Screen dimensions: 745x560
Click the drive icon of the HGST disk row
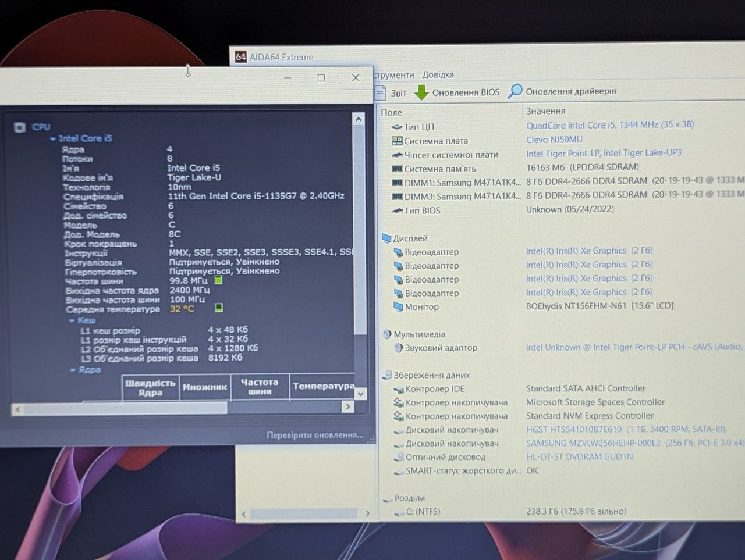click(399, 430)
